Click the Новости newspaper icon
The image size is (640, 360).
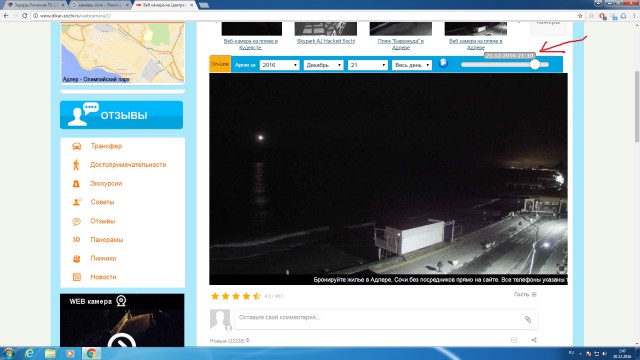[x=76, y=277]
